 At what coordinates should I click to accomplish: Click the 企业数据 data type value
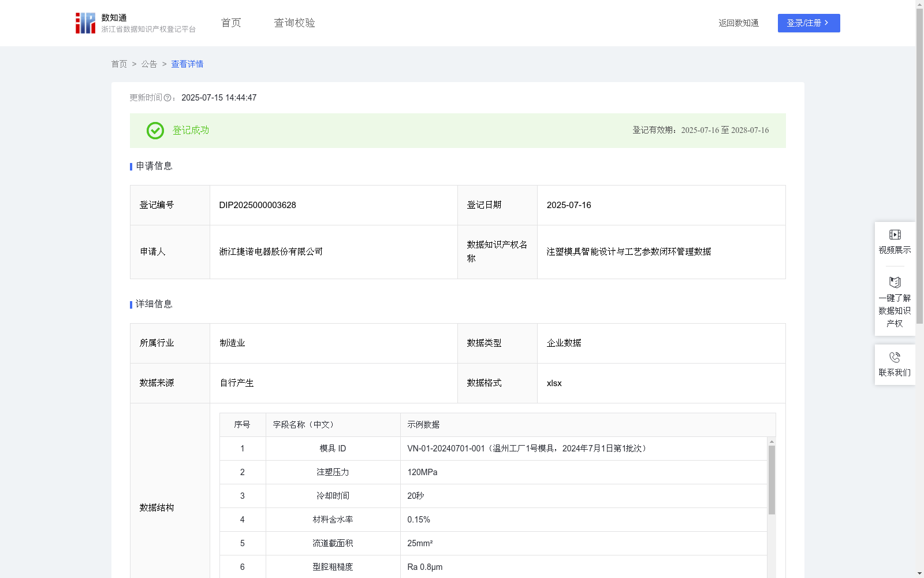coord(564,343)
